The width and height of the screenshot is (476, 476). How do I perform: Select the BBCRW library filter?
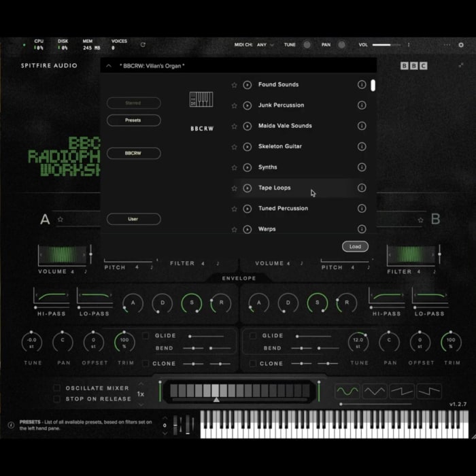[x=133, y=153]
